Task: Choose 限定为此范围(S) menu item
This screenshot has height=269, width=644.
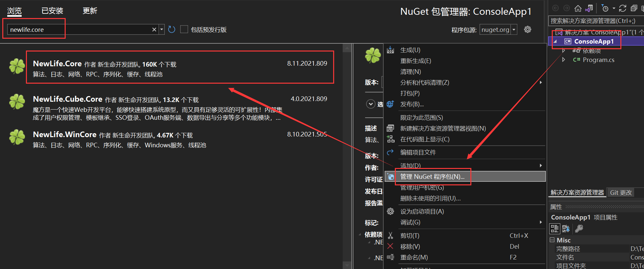Action: [465, 117]
